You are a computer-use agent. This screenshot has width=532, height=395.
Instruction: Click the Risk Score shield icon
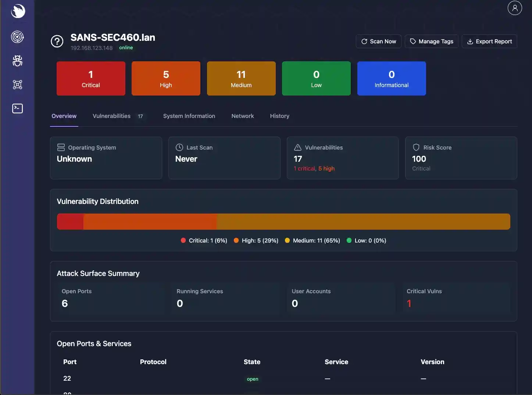point(416,147)
